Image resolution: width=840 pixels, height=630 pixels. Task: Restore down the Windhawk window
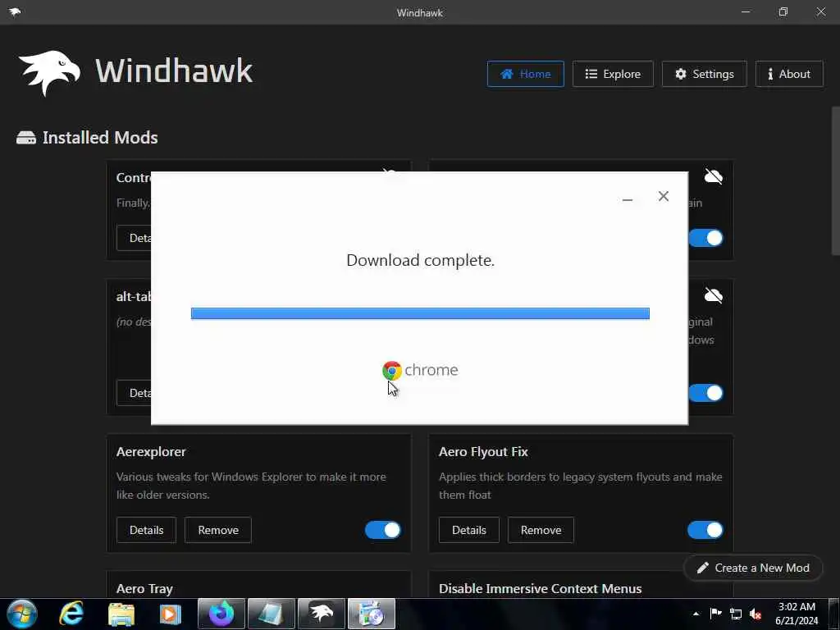[x=783, y=11]
